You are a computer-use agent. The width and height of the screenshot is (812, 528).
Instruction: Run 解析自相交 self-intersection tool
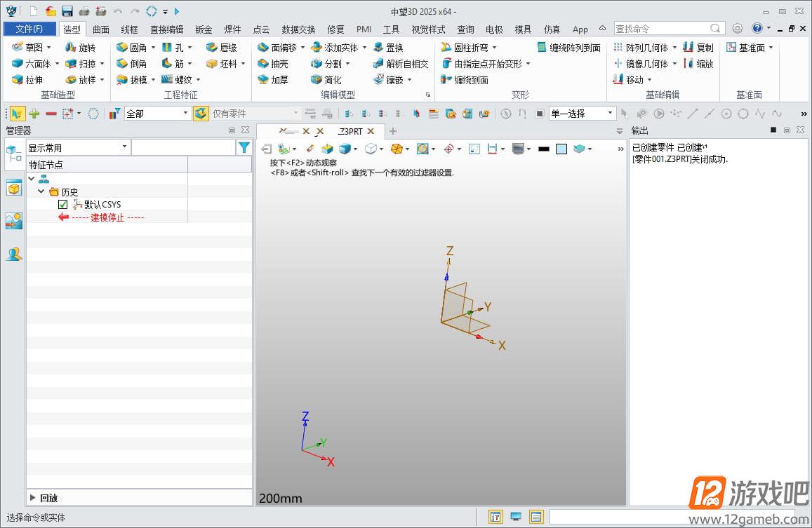pos(401,64)
